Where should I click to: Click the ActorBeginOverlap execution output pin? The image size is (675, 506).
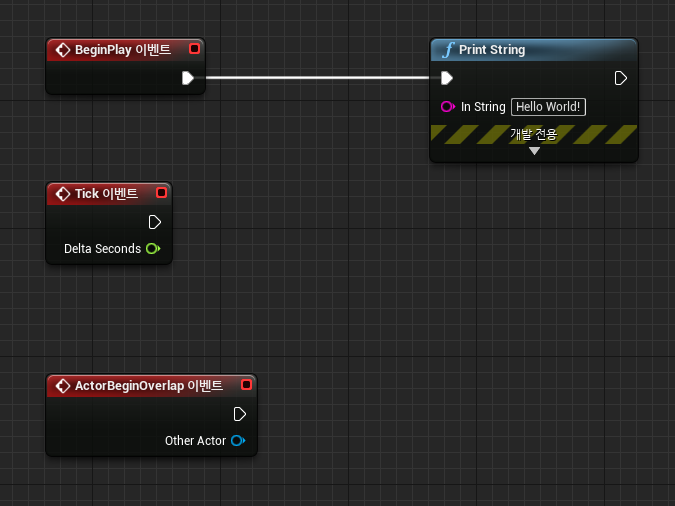[240, 414]
